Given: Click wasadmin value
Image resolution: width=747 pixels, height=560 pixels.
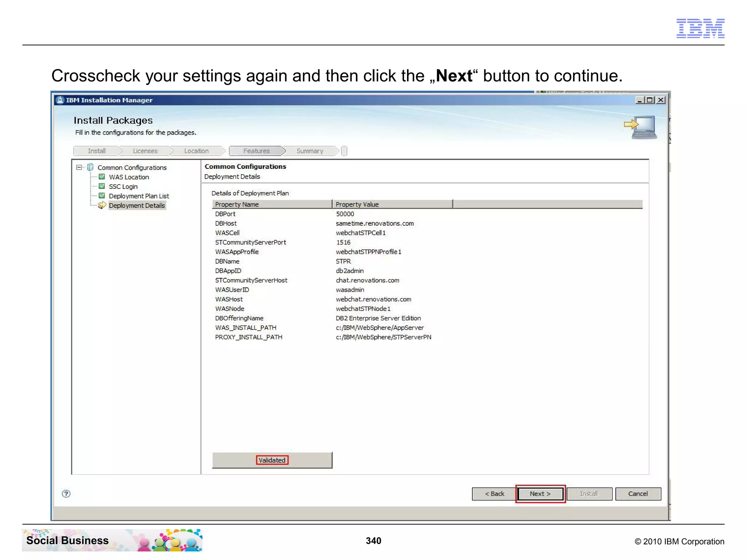Looking at the screenshot, I should click(350, 290).
